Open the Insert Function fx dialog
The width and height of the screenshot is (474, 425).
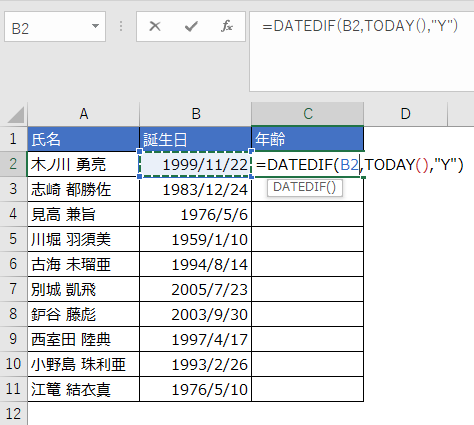click(x=227, y=26)
